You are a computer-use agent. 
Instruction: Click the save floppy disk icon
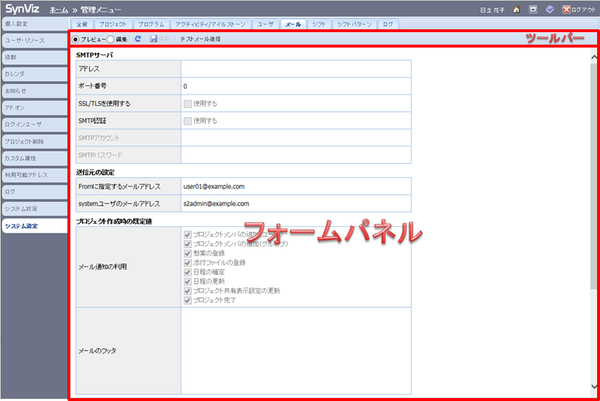click(153, 39)
